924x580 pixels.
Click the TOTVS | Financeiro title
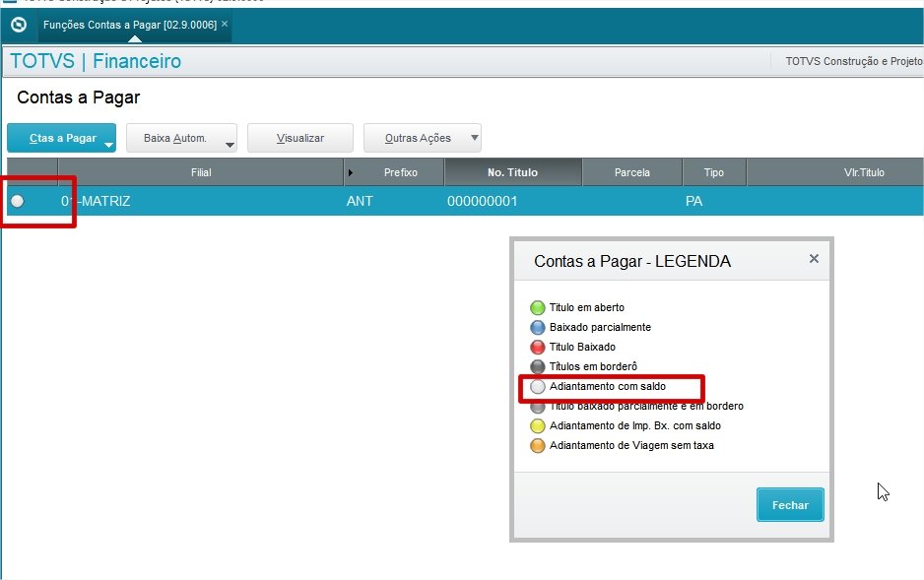pos(96,61)
